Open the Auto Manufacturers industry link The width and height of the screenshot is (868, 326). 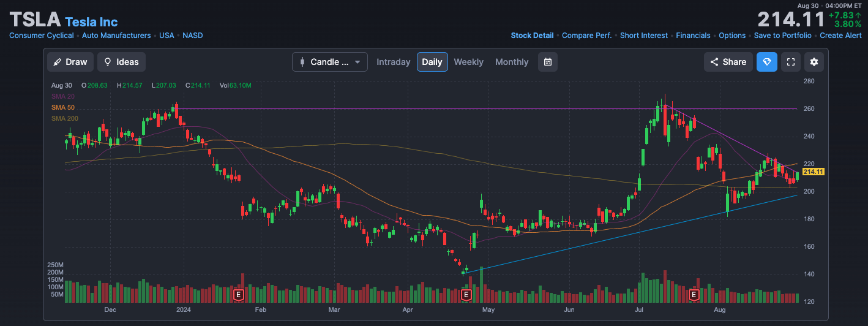click(x=116, y=36)
